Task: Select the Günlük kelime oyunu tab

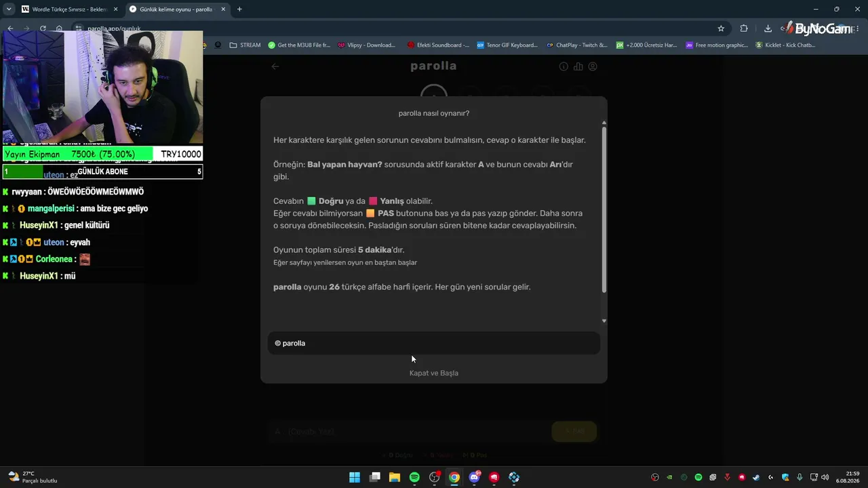Action: 178,9
